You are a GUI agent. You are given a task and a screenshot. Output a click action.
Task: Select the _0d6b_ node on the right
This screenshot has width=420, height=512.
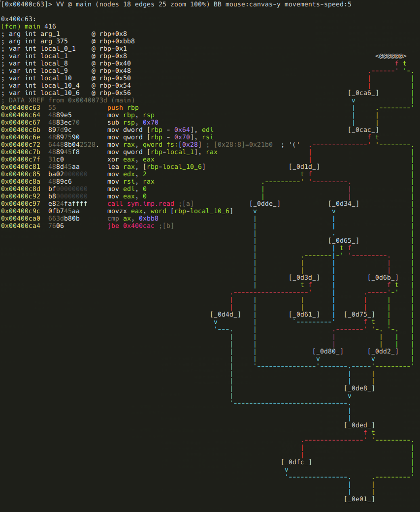click(383, 277)
